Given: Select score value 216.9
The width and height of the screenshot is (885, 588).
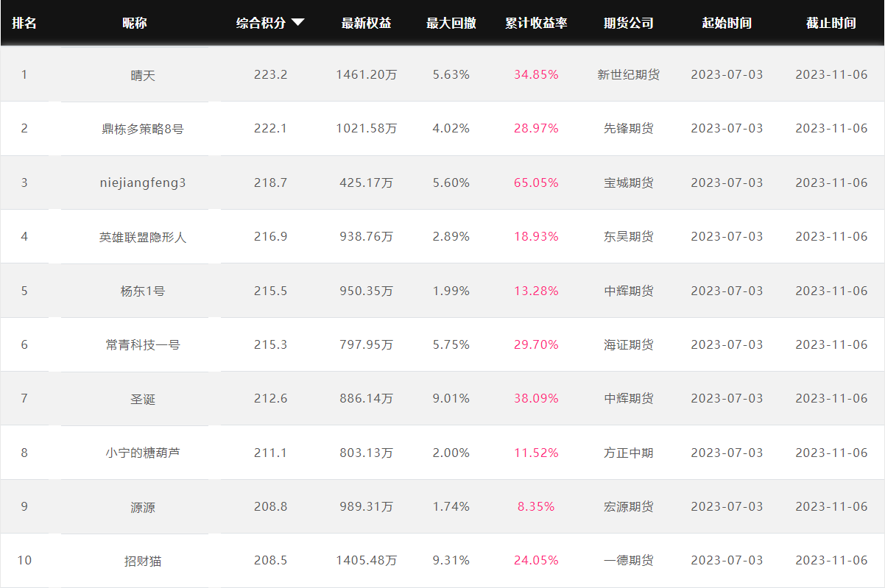Looking at the screenshot, I should click(x=271, y=236).
